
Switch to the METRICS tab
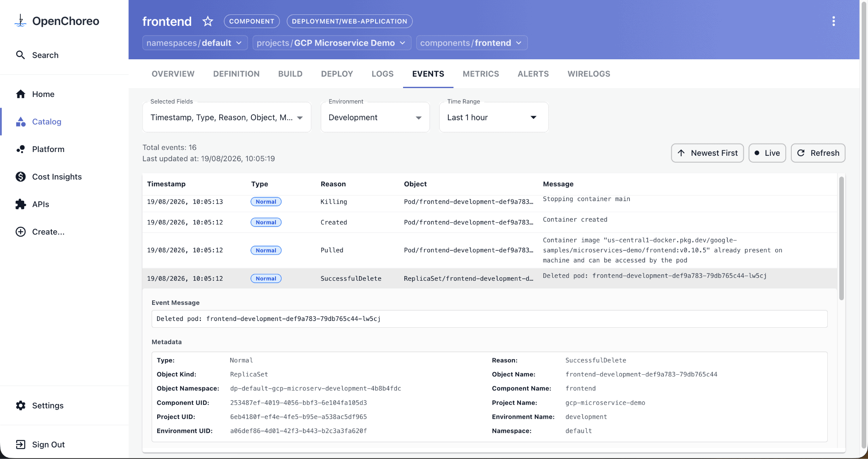481,74
